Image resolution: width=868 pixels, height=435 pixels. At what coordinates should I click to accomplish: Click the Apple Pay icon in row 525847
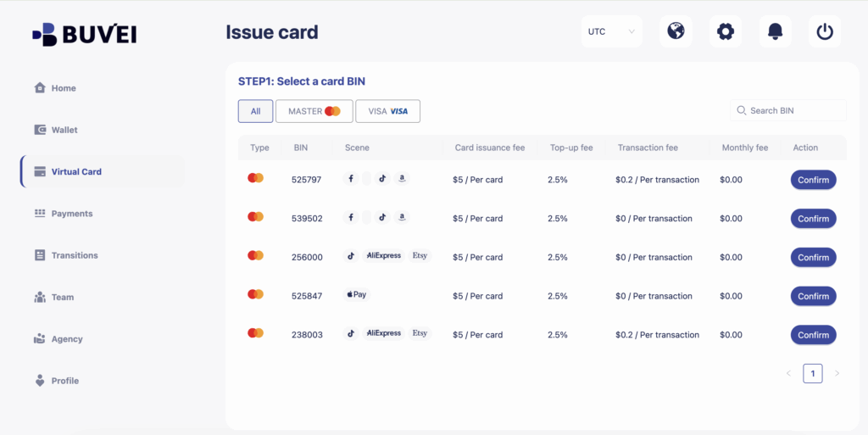pos(357,295)
